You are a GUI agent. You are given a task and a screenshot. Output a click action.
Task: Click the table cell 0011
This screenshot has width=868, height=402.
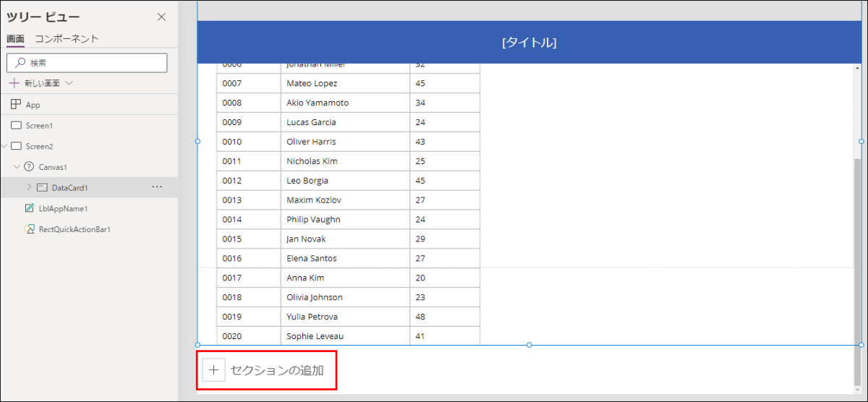tap(249, 161)
